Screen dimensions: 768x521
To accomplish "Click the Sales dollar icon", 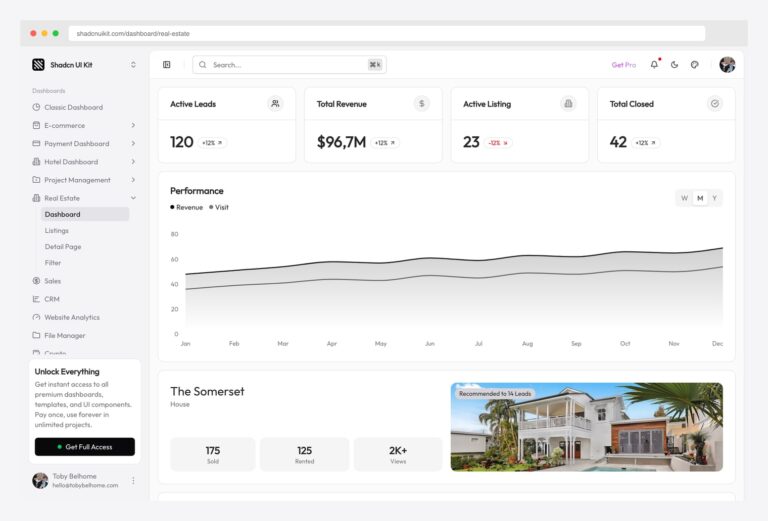I will tap(36, 281).
